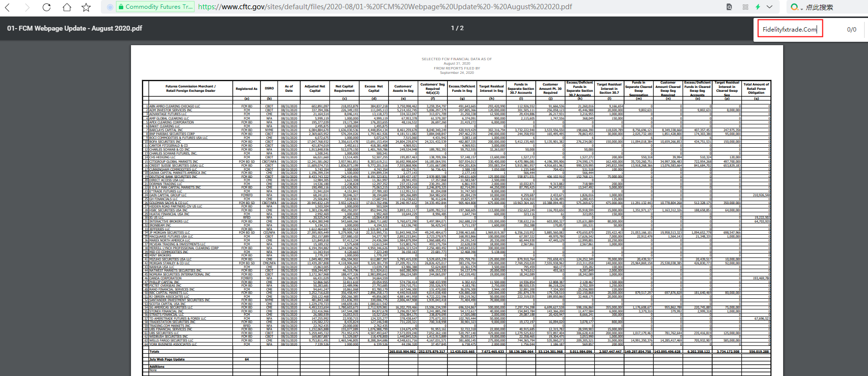Click RBC CAPITAL MARKETS LLC name

coord(169,293)
